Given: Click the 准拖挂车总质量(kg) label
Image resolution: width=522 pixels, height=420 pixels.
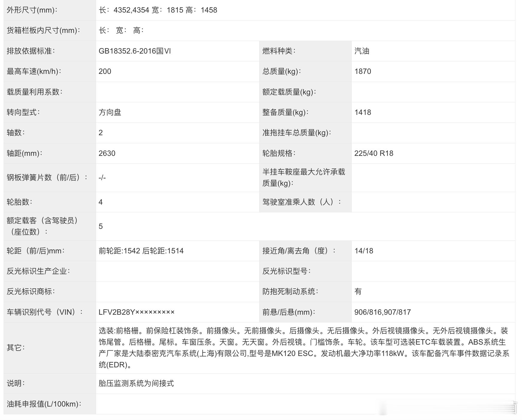Looking at the screenshot, I should pyautogui.click(x=297, y=133).
